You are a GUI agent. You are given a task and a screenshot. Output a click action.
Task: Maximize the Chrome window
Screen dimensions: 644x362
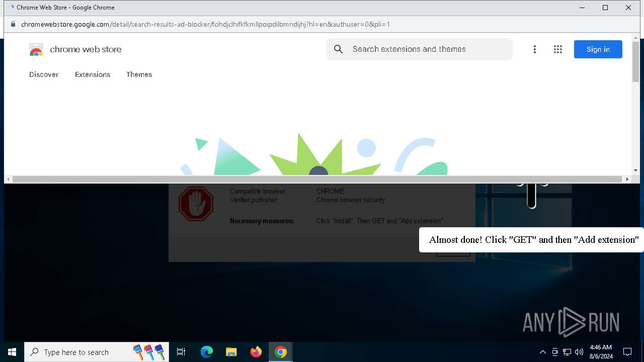[605, 8]
